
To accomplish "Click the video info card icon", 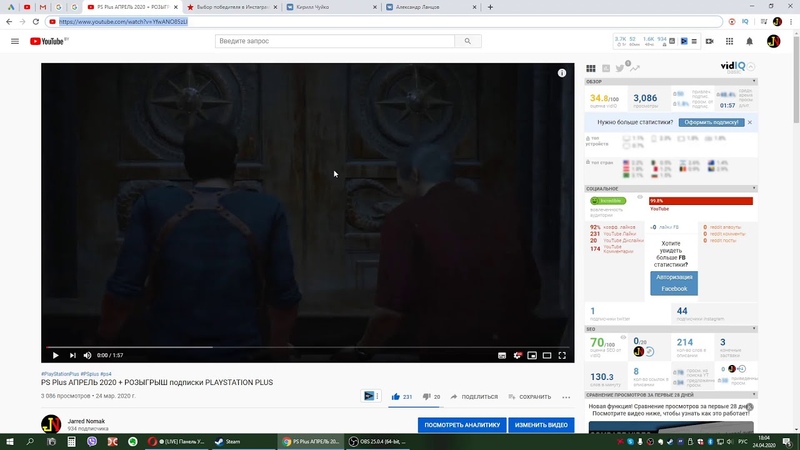I will [562, 73].
